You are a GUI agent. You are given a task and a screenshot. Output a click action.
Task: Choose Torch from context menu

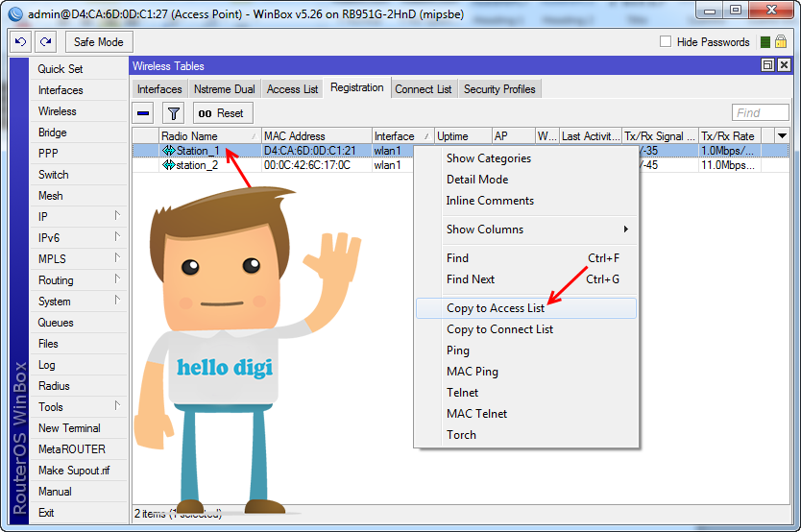526,435
